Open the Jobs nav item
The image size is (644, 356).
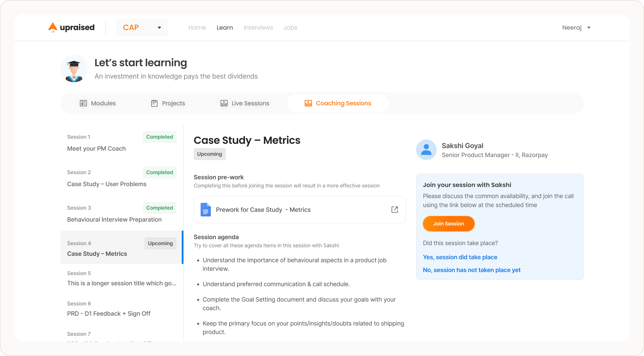coord(290,27)
